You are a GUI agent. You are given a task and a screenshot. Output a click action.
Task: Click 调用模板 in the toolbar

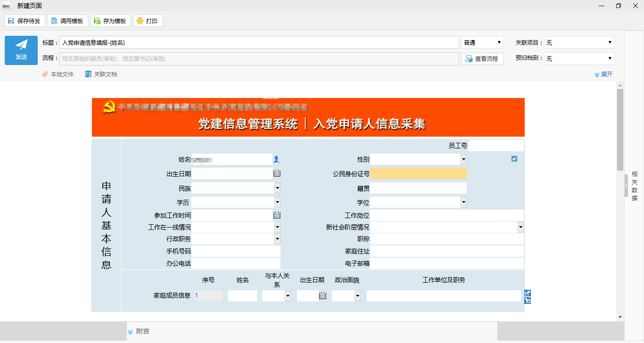(67, 21)
